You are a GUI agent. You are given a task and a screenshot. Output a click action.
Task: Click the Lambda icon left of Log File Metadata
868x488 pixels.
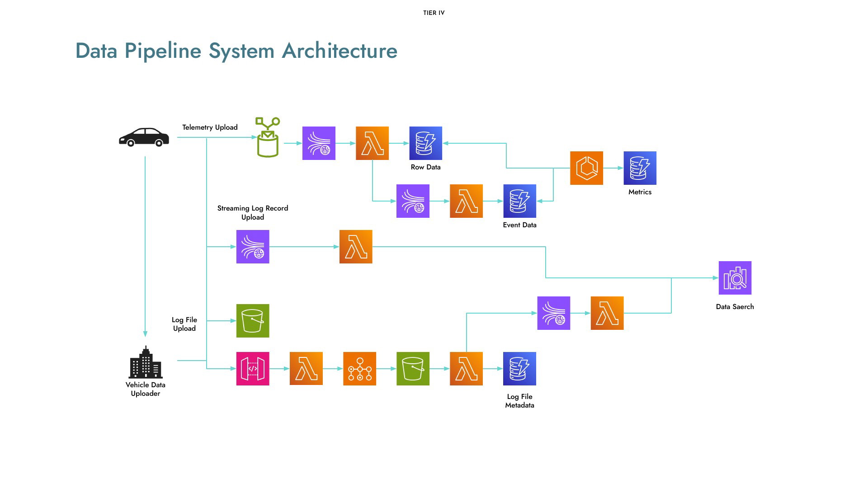(466, 369)
